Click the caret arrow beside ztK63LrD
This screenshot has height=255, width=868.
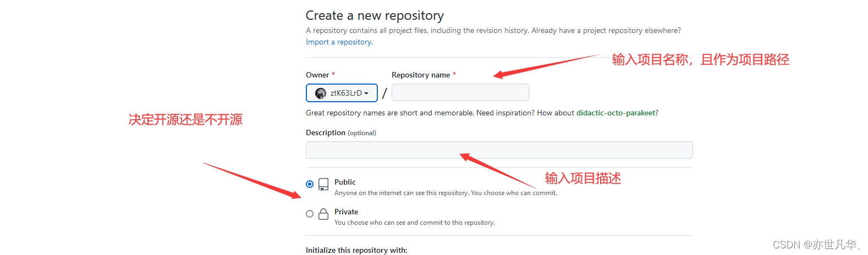coord(366,93)
